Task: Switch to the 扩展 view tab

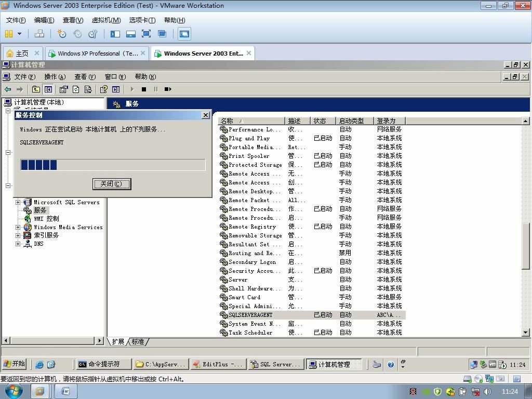Action: click(x=118, y=342)
